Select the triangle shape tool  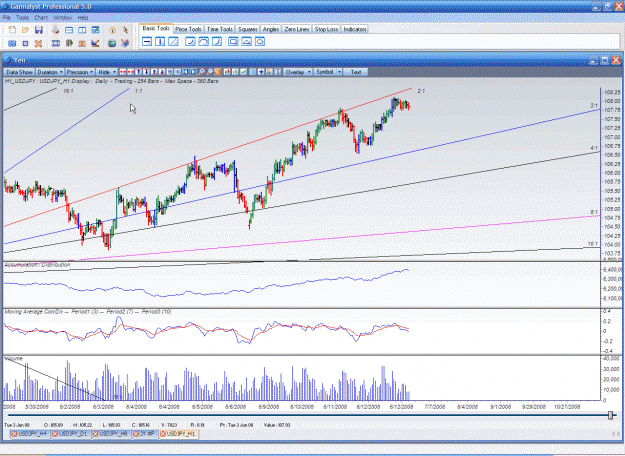pyautogui.click(x=246, y=41)
